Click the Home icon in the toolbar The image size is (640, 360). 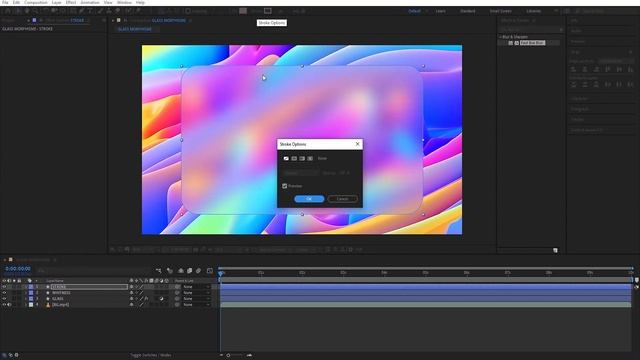point(8,11)
